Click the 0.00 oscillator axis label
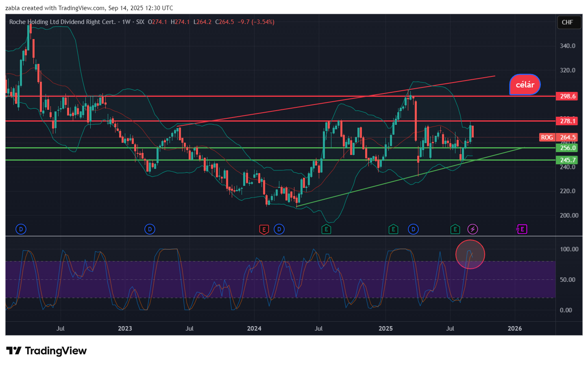The width and height of the screenshot is (588, 366). point(566,310)
